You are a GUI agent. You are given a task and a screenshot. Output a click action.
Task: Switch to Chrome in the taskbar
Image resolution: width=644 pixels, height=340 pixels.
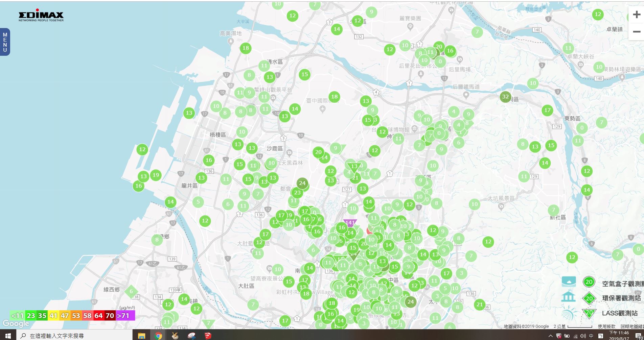pyautogui.click(x=158, y=336)
